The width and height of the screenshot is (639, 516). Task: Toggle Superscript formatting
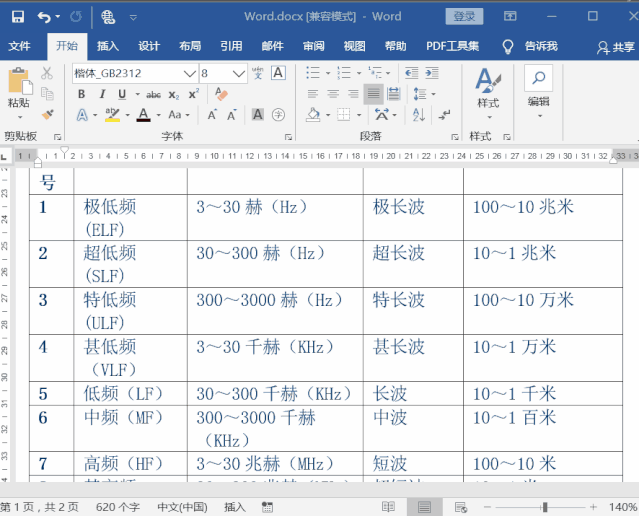(194, 94)
